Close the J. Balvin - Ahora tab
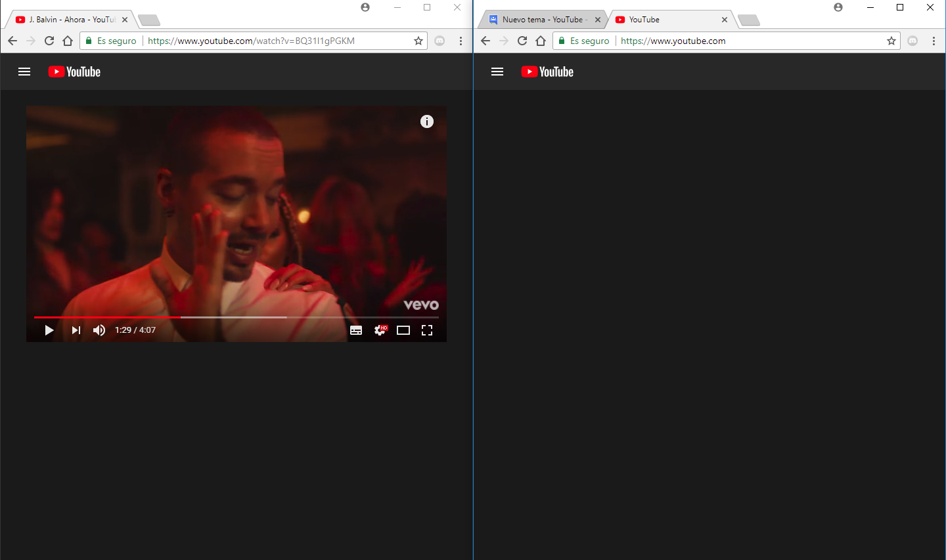Image resolution: width=946 pixels, height=560 pixels. coord(125,20)
